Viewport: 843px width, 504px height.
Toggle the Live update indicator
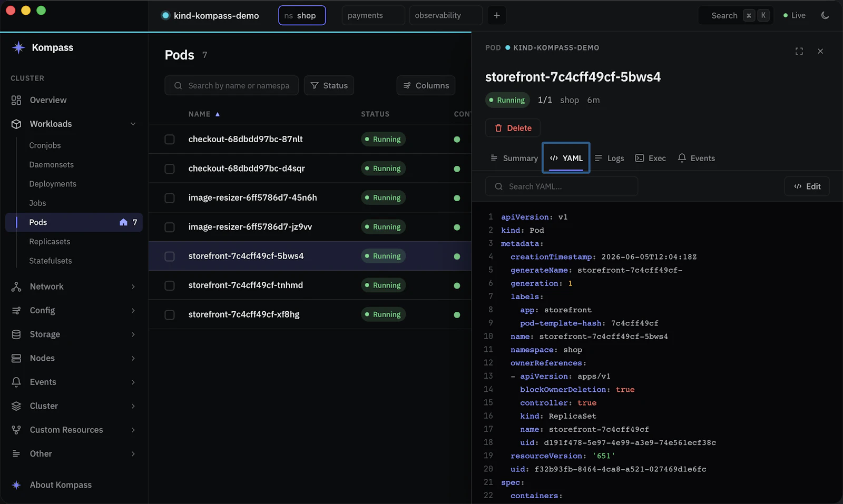pyautogui.click(x=794, y=15)
